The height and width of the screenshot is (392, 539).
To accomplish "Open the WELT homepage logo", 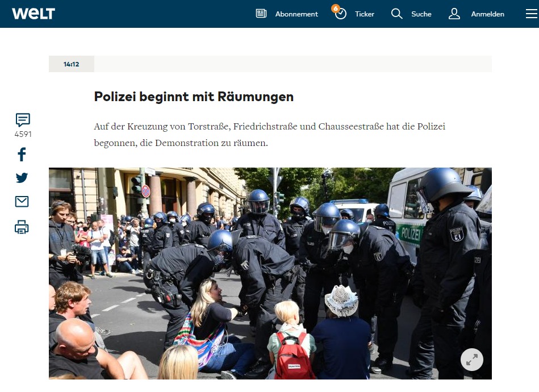I will click(34, 14).
